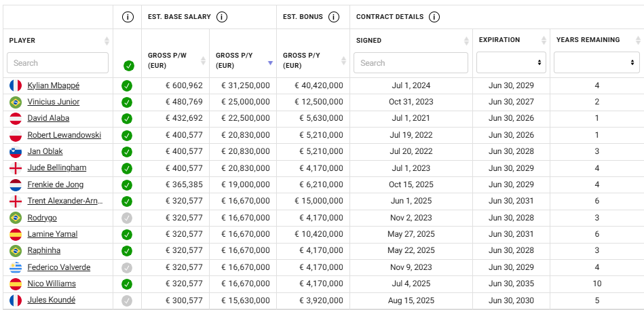Click the green verified check for Kylian Mbappé
Image resolution: width=644 pixels, height=310 pixels.
[x=128, y=86]
